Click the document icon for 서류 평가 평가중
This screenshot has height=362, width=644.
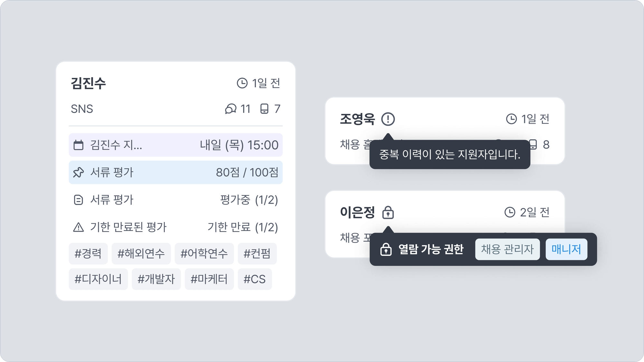click(x=79, y=200)
